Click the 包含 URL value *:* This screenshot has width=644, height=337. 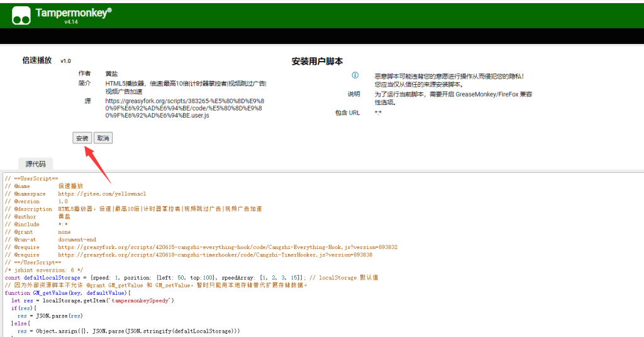tap(378, 113)
